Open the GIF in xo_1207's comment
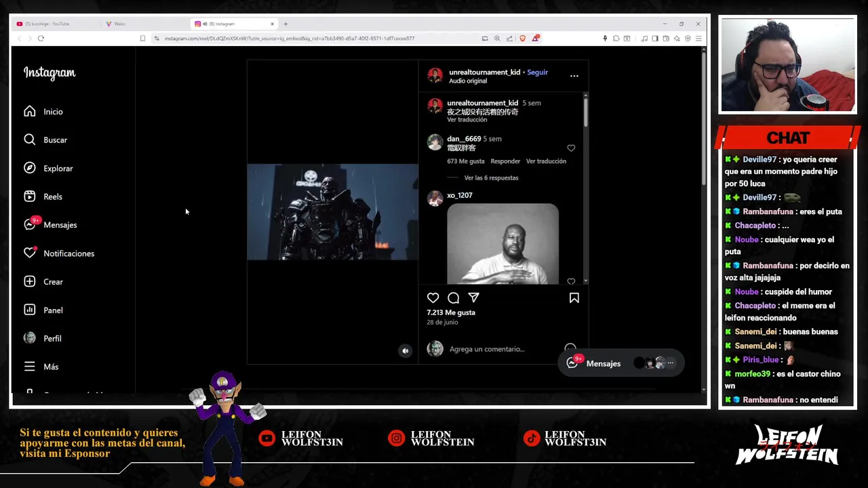 point(502,244)
